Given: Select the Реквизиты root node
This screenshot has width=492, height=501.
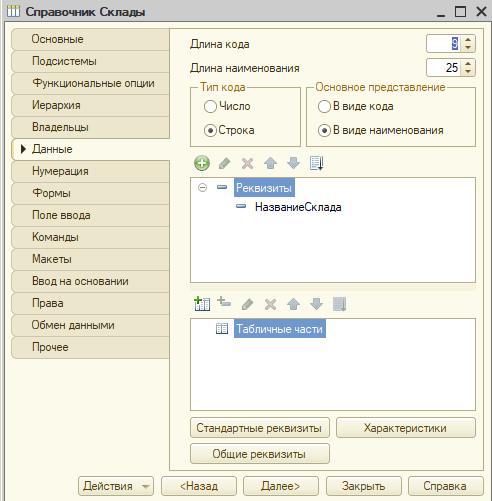Looking at the screenshot, I should [x=264, y=188].
